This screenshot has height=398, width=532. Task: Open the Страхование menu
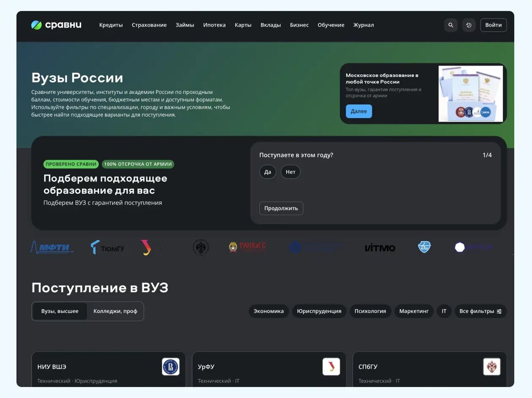[149, 25]
